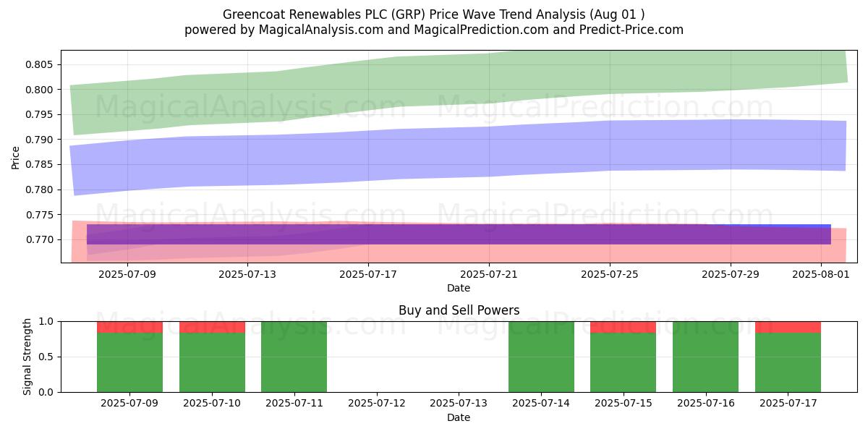
Task: Click the 2025-07-15 tick on the bar chart
Action: tap(624, 404)
